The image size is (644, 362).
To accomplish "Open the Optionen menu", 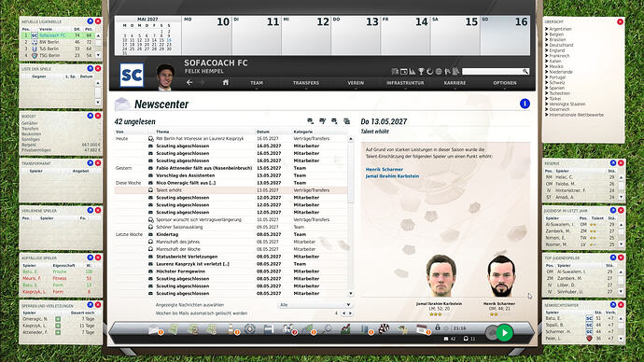I will click(505, 83).
